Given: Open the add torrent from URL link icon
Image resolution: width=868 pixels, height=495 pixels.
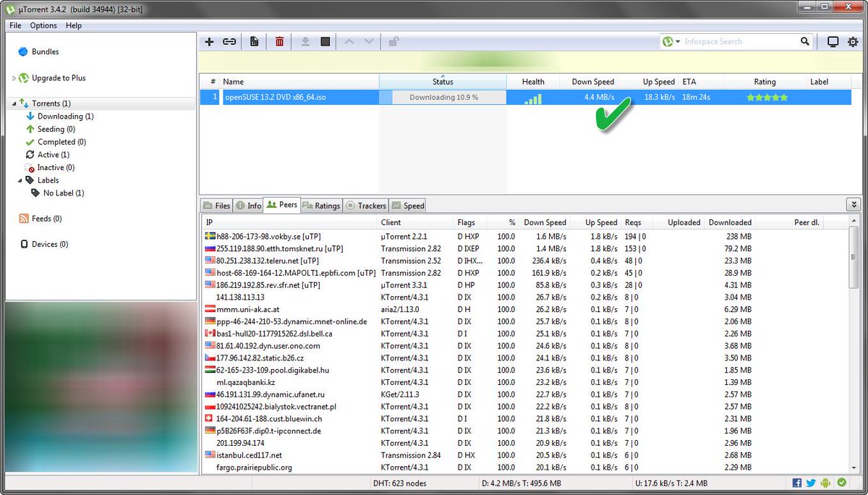Looking at the screenshot, I should pyautogui.click(x=229, y=41).
